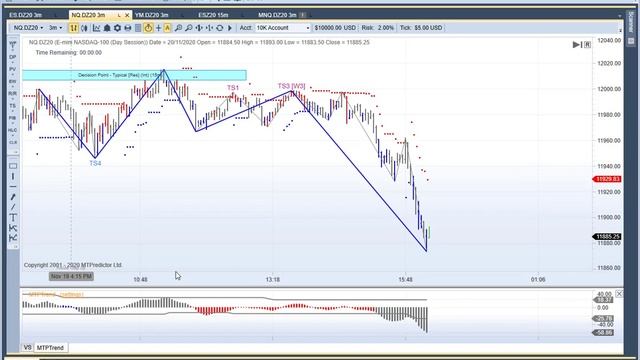This screenshot has width=640, height=360.
Task: Click the red 11929.83 price marker
Action: pos(607,179)
